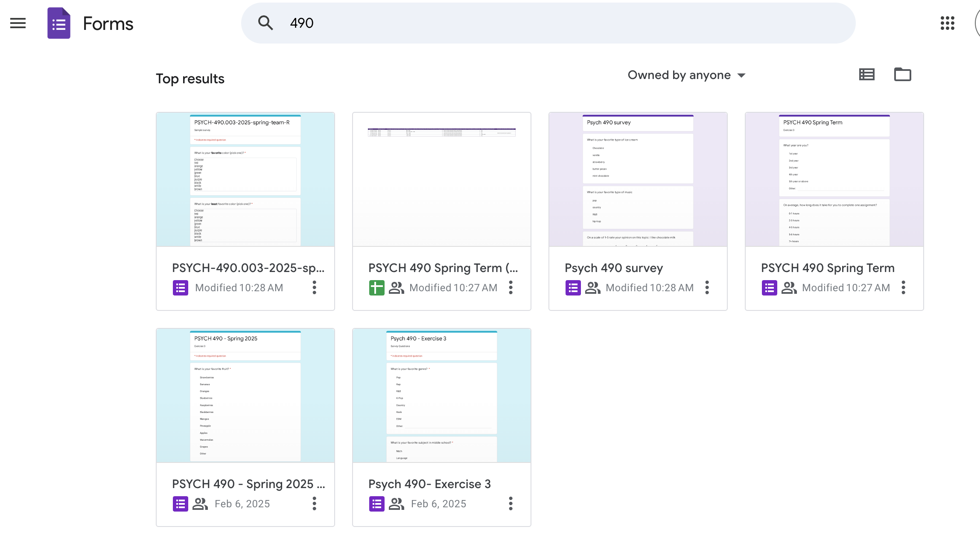Screen dimensions: 980x550
Task: Open the PSYCH-490.003-2025-spring-team-R form thumbnail
Action: pos(245,179)
